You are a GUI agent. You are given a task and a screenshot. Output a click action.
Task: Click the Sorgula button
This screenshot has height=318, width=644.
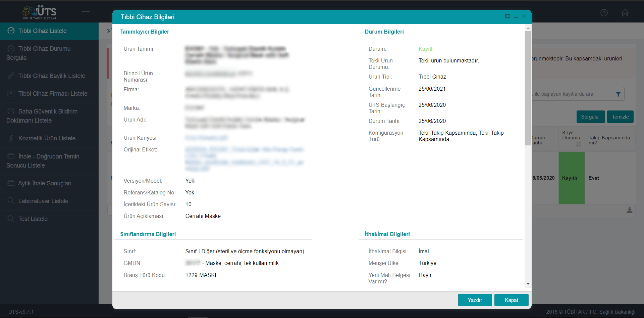590,117
